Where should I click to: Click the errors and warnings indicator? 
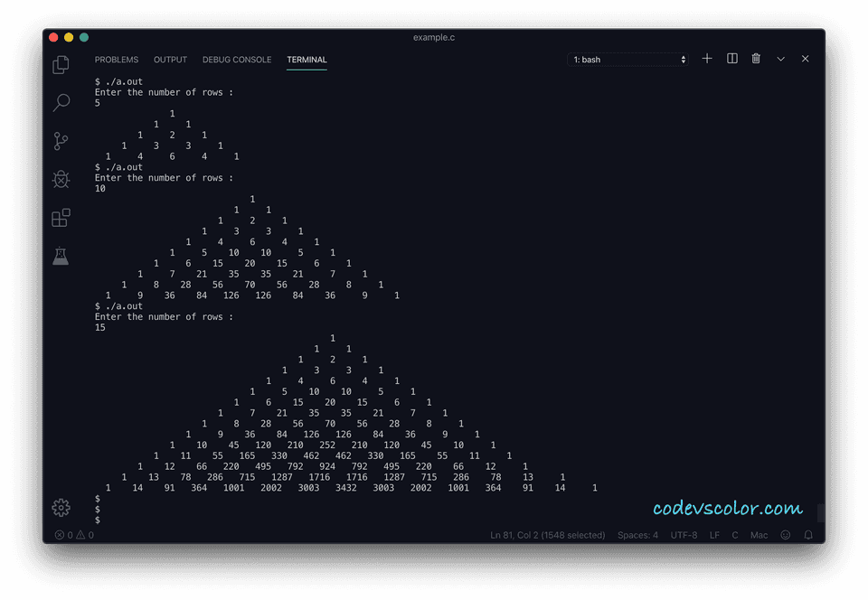[72, 535]
